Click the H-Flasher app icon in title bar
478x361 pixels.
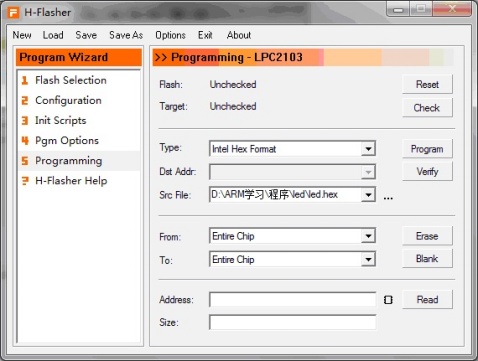[x=14, y=13]
